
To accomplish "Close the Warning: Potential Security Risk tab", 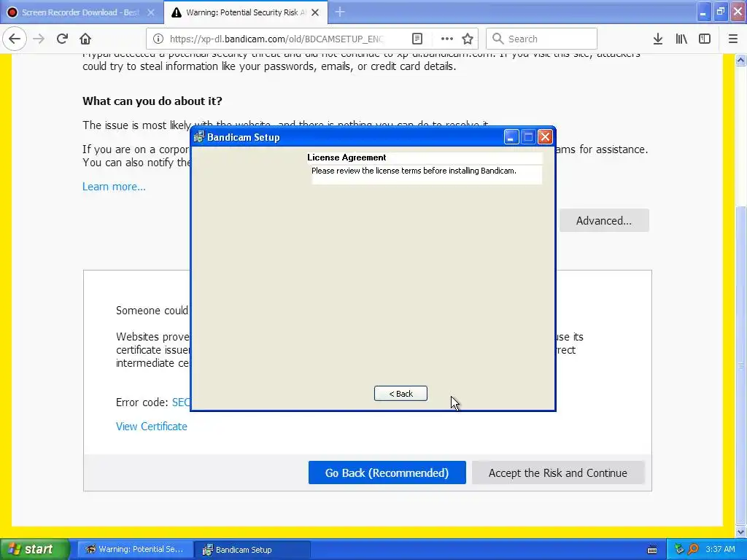I will pyautogui.click(x=315, y=12).
